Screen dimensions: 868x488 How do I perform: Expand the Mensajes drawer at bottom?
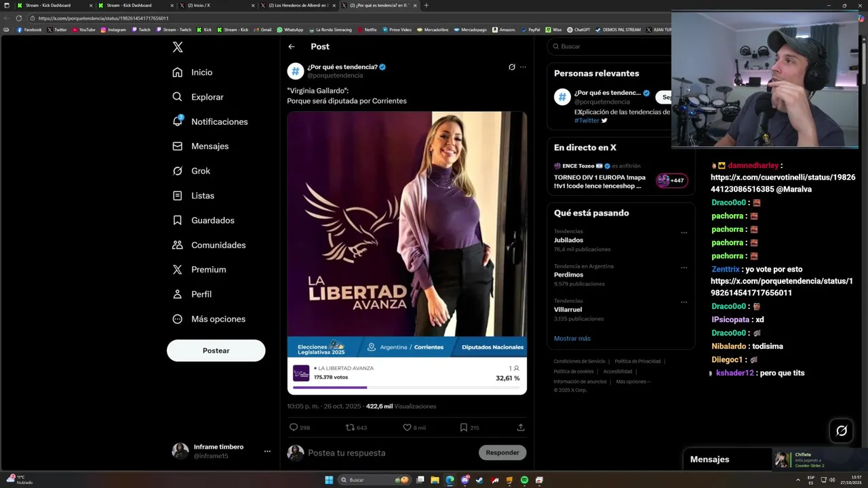coord(709,460)
